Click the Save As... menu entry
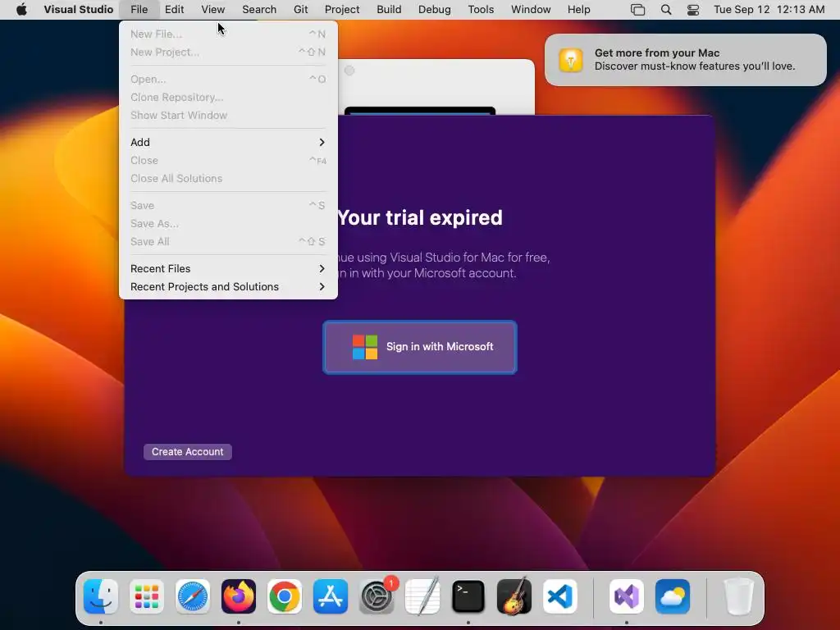The height and width of the screenshot is (630, 840). coord(228,223)
